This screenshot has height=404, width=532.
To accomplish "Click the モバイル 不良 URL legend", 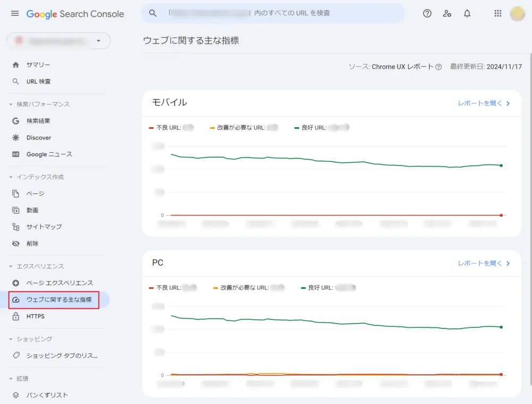I will [171, 128].
